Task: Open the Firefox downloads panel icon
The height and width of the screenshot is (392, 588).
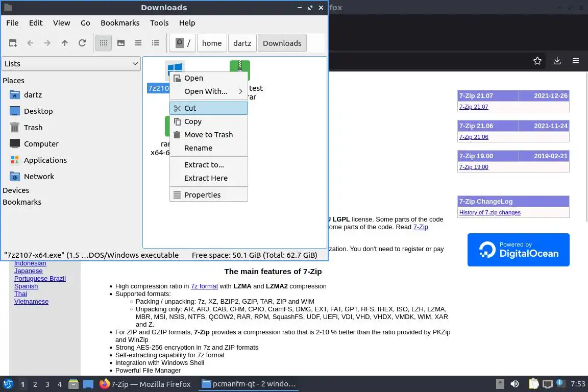Action: pyautogui.click(x=557, y=61)
